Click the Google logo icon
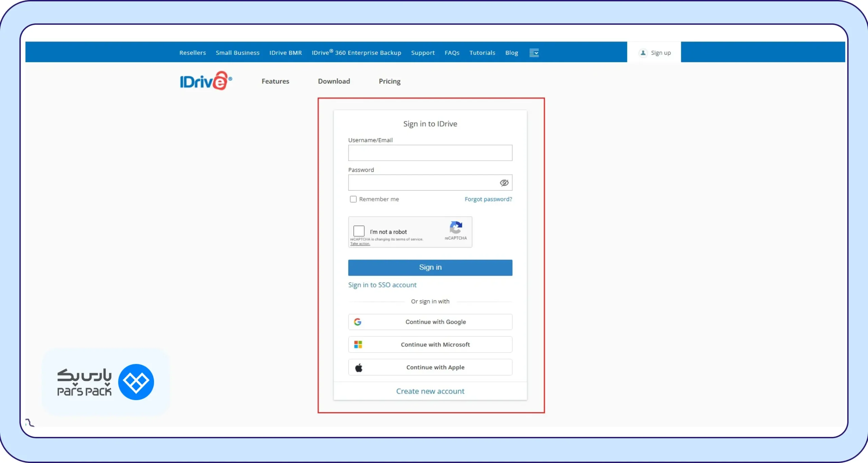 coord(358,322)
